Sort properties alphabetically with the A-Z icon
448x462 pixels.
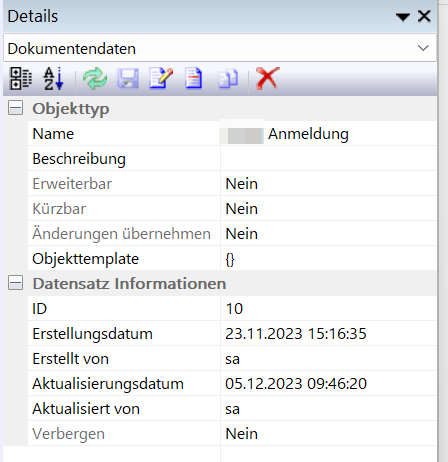point(53,79)
